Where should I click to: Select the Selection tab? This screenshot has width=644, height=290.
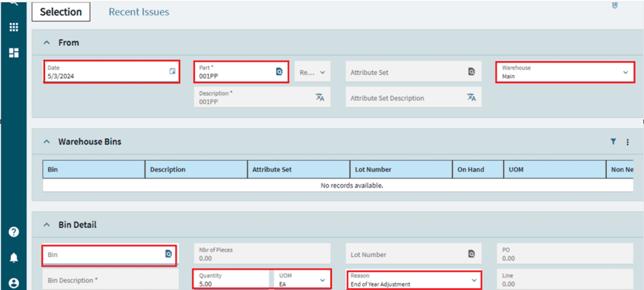tap(60, 12)
